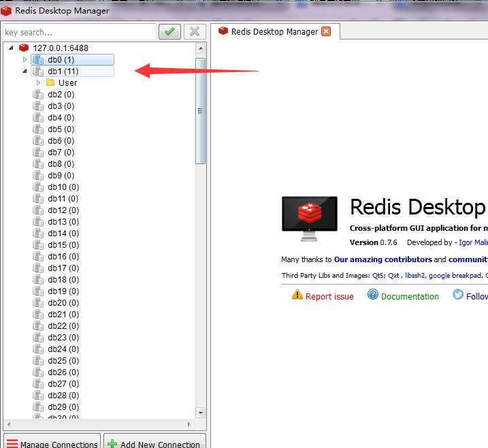Select the User folder icon
Screen dimensions: 488x448
[x=50, y=82]
